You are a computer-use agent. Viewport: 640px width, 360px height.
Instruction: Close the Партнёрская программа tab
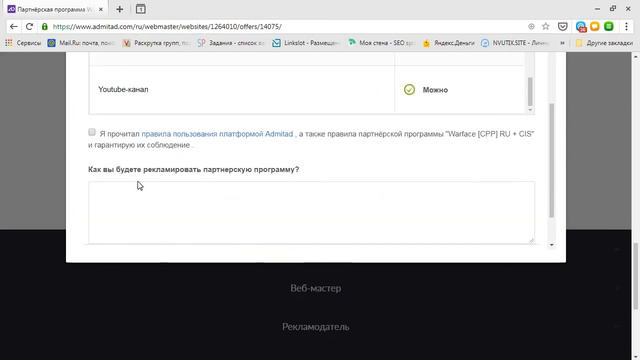point(101,9)
